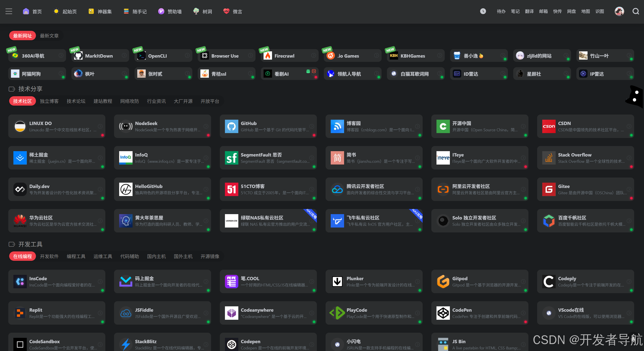644x351 pixels.
Task: Open 树洞 in the navigation bar
Action: pyautogui.click(x=203, y=12)
